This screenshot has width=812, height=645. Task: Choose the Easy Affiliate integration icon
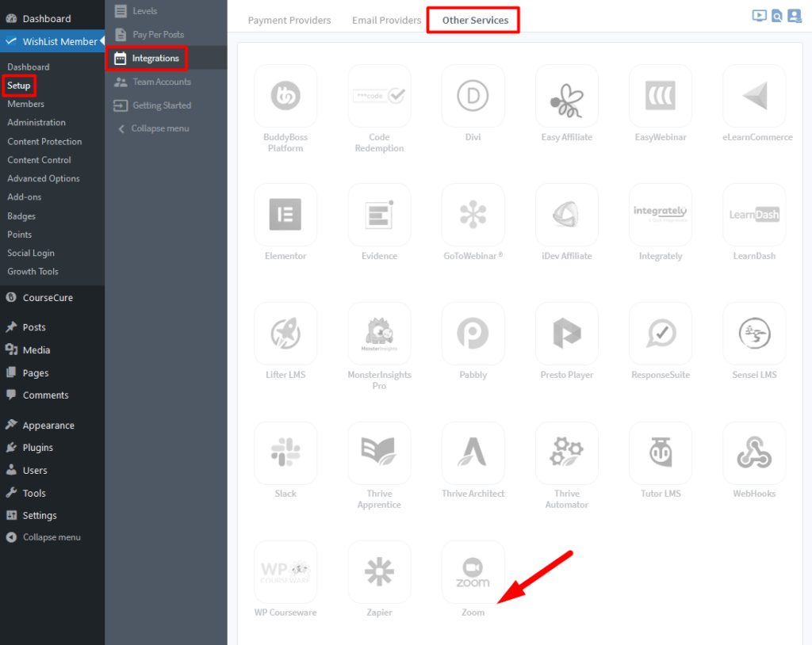566,96
